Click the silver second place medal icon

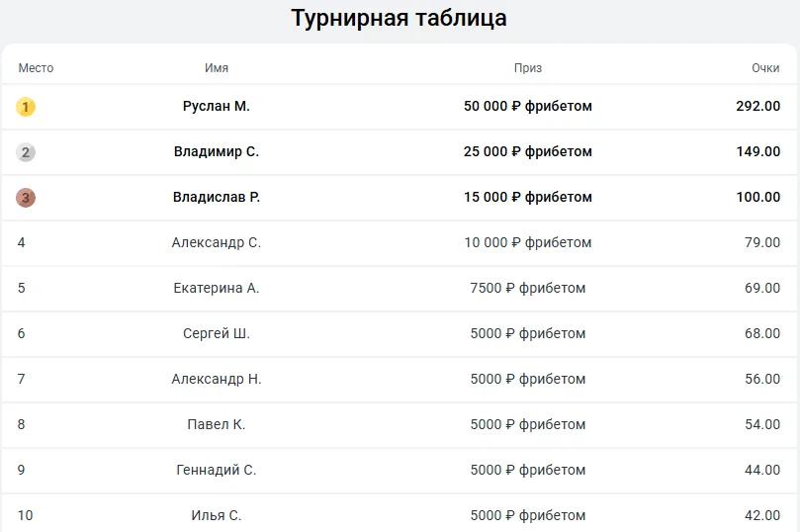(x=26, y=152)
